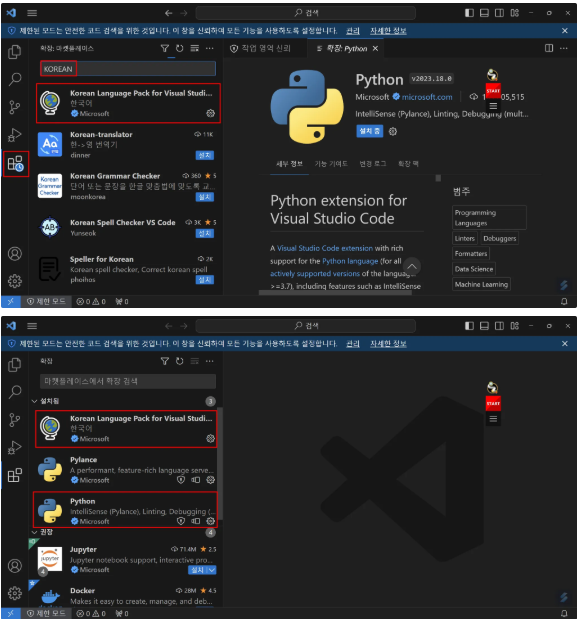Open microsoft.com publisher link
This screenshot has height=619, width=579.
[x=427, y=97]
